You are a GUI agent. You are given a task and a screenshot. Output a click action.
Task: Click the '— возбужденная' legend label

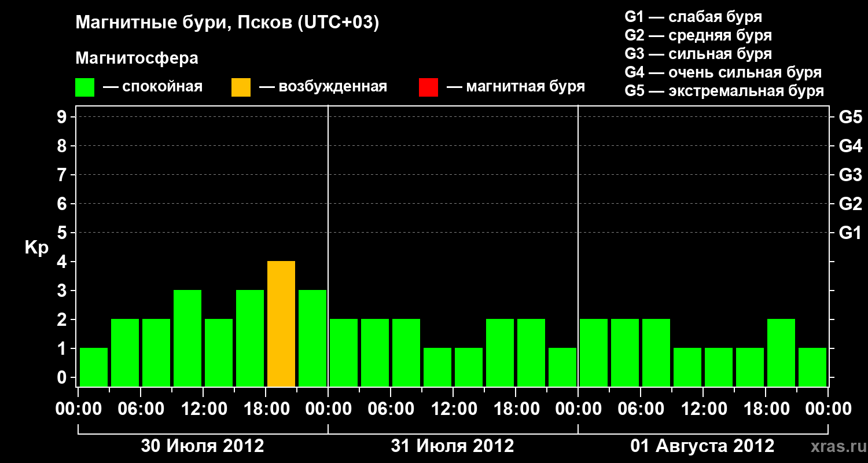[323, 87]
